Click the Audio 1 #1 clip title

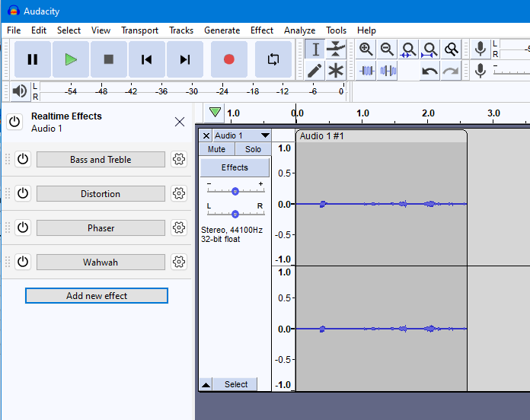322,136
